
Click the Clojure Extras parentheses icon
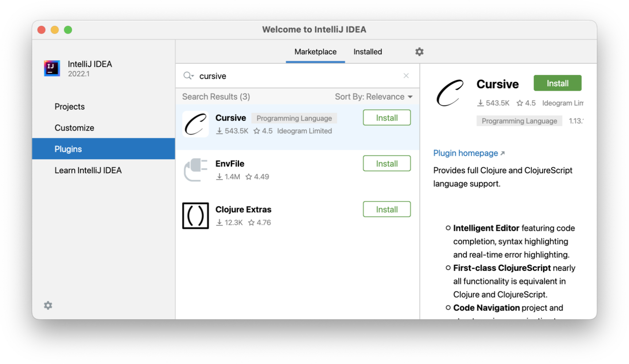(x=195, y=216)
